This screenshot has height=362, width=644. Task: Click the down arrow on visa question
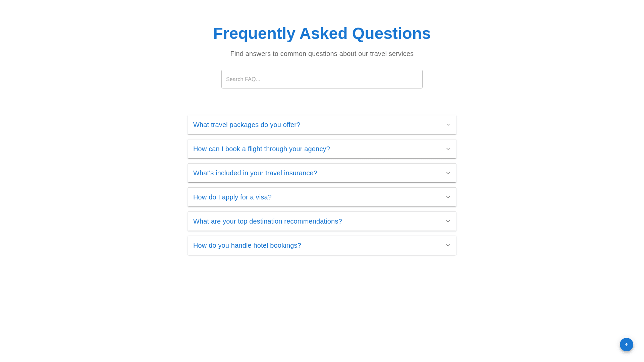point(448,197)
